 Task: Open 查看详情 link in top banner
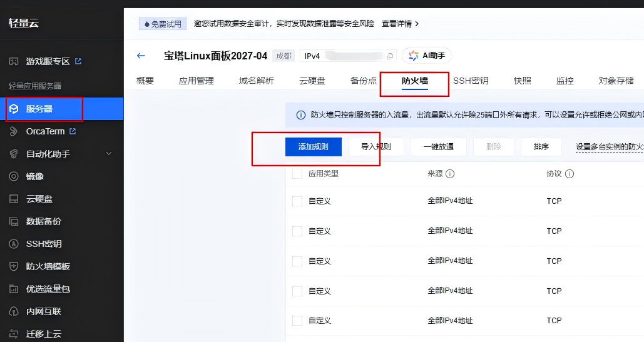tap(400, 24)
